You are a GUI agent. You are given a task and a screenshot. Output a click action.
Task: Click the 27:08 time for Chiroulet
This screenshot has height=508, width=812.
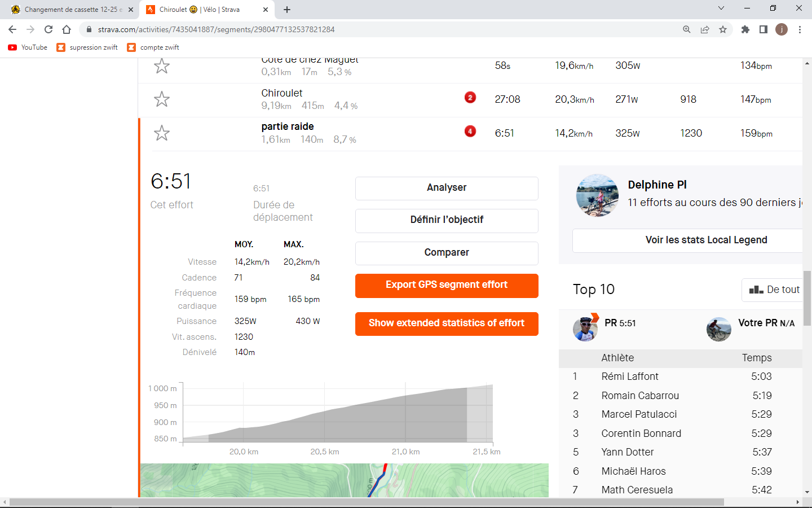[507, 99]
